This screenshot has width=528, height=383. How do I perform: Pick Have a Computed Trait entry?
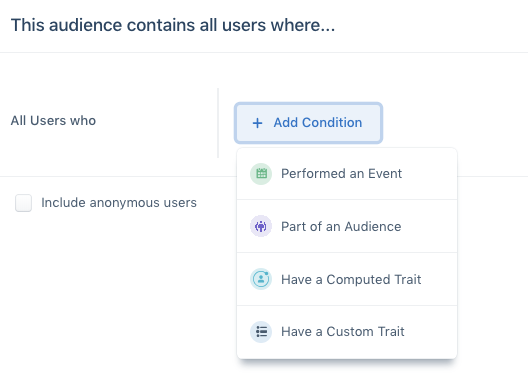(x=347, y=279)
